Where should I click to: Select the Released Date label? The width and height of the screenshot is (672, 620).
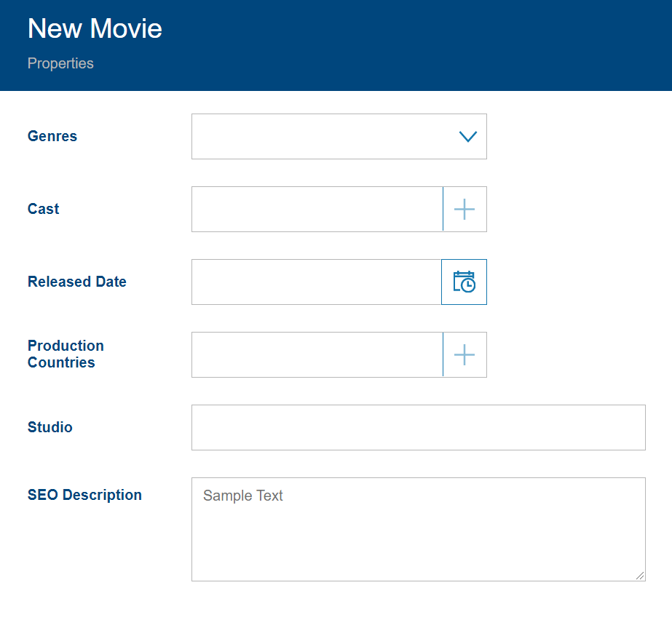77,282
